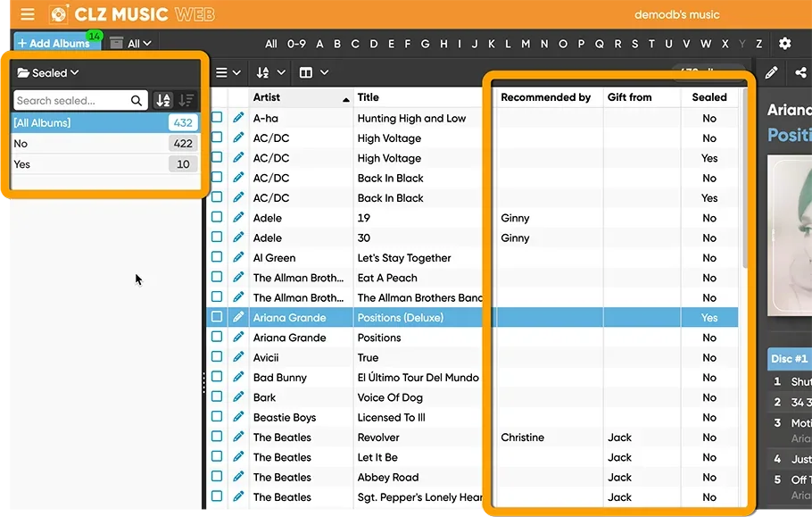This screenshot has height=517, width=812.
Task: Click the pencil edit button above details panel
Action: pos(771,72)
